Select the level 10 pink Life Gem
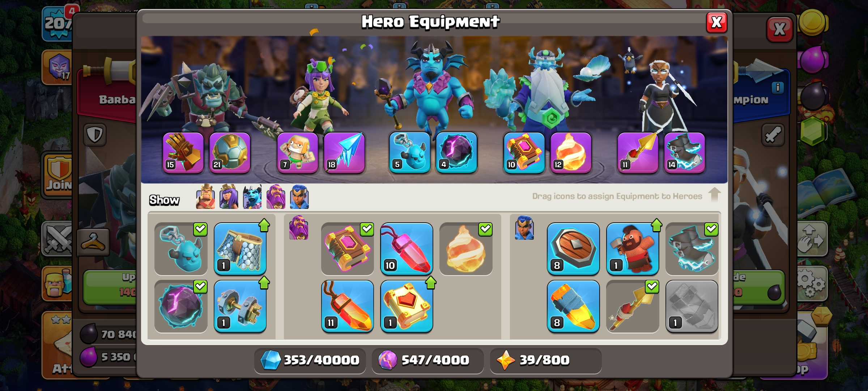Viewport: 868px width, 391px height. tap(407, 249)
